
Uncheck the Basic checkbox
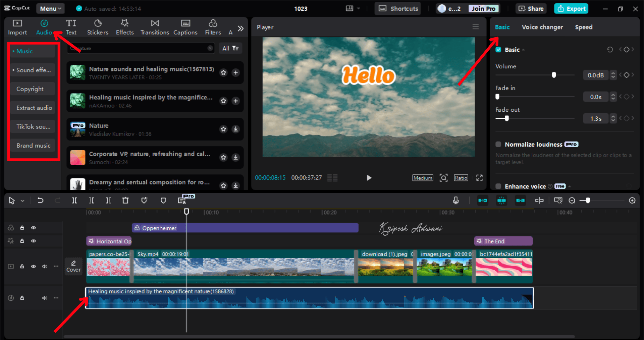(x=498, y=50)
